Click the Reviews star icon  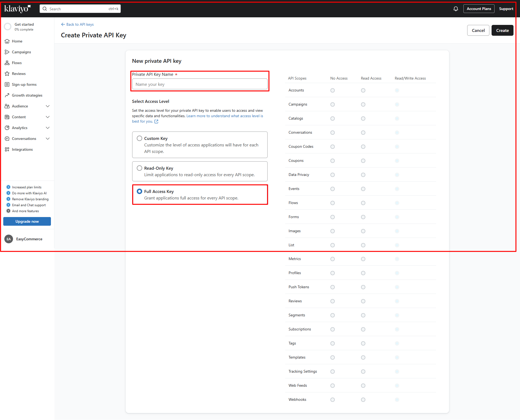point(7,74)
